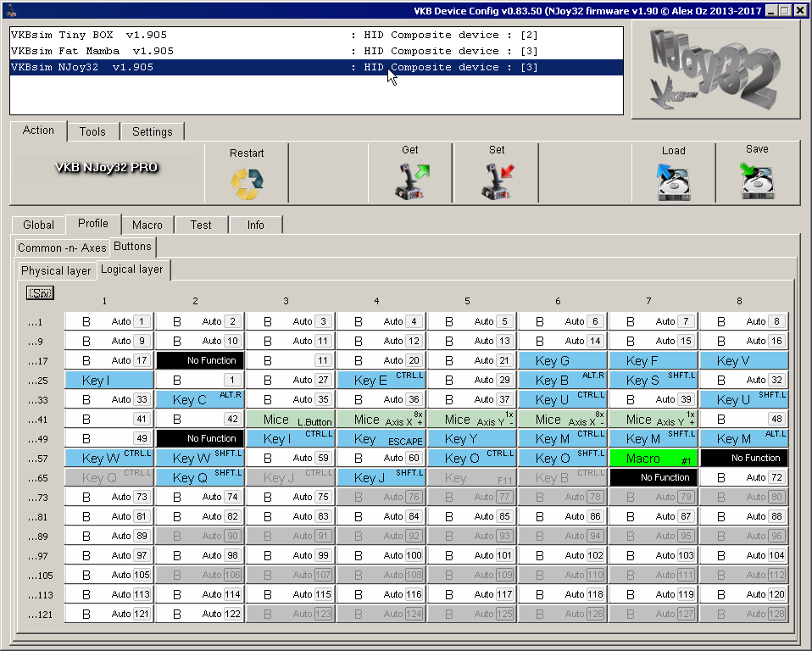Switch to the Action tab
812x651 pixels.
pyautogui.click(x=38, y=131)
